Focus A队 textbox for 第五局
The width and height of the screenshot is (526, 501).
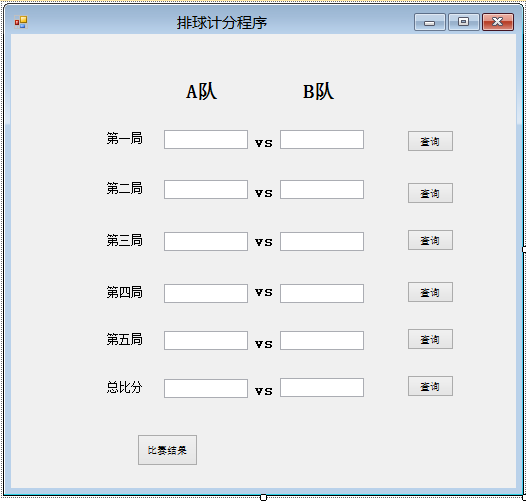pyautogui.click(x=206, y=341)
